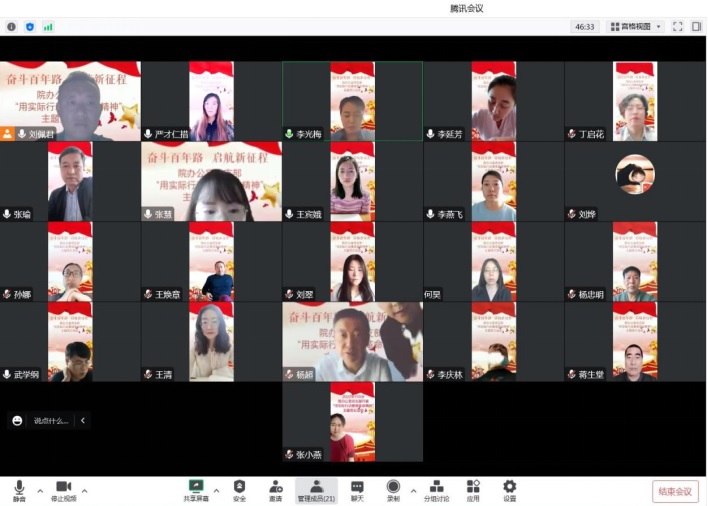Open meeting 设置 settings gear
This screenshot has height=506, width=708.
coord(509,491)
